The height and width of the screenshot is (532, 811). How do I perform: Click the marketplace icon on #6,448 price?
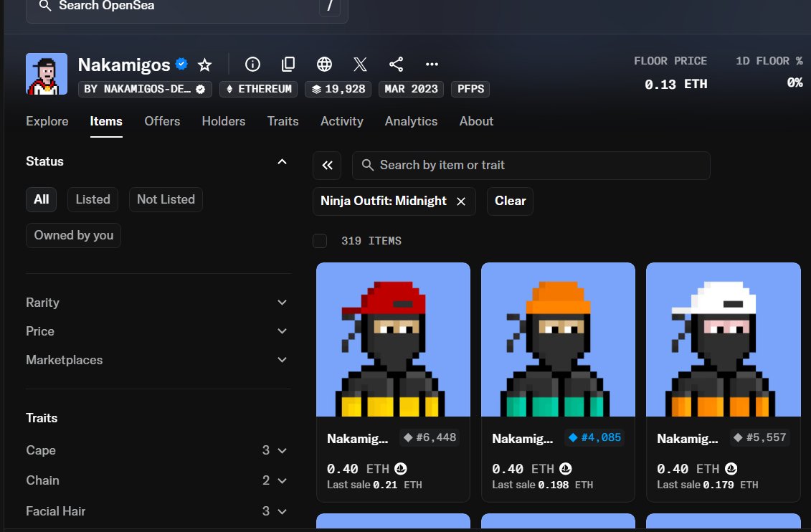point(401,468)
